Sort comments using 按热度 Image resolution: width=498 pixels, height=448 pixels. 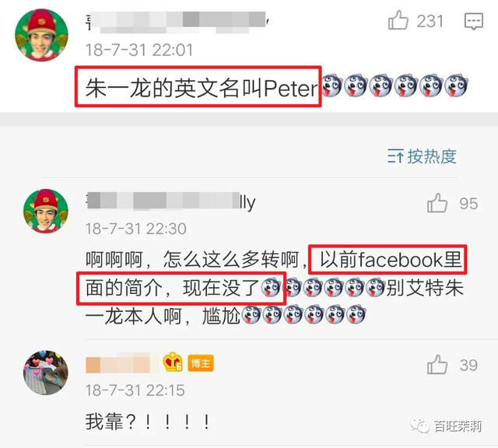[422, 156]
